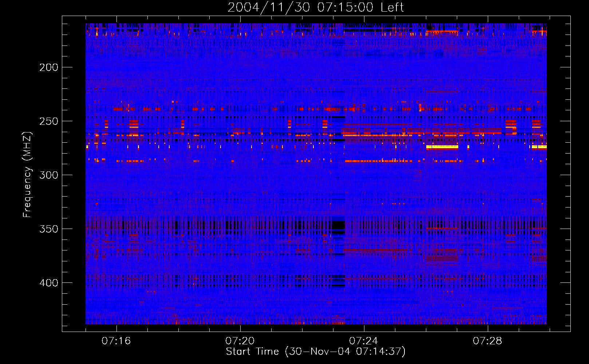The image size is (589, 364).
Task: Click the plot title '2004/11/30 07:15:00 Left'
Action: (x=316, y=7)
